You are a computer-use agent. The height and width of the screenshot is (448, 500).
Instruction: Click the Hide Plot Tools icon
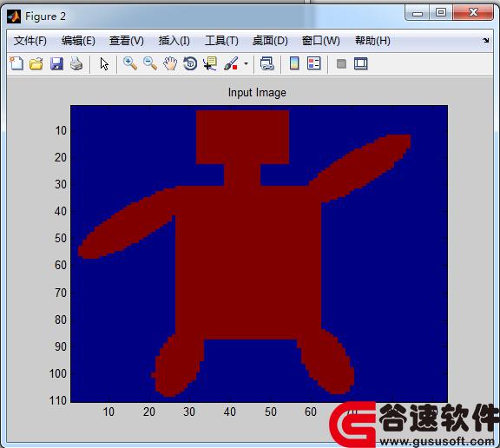pyautogui.click(x=341, y=63)
